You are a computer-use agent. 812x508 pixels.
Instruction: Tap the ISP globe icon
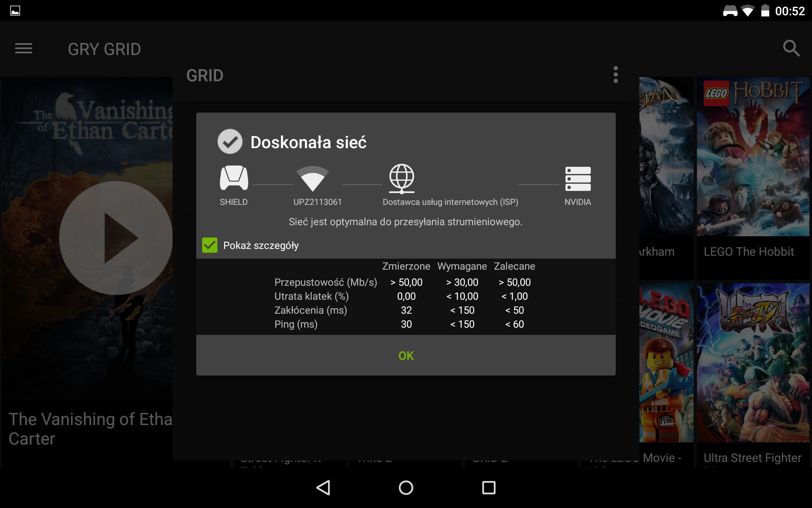click(401, 178)
